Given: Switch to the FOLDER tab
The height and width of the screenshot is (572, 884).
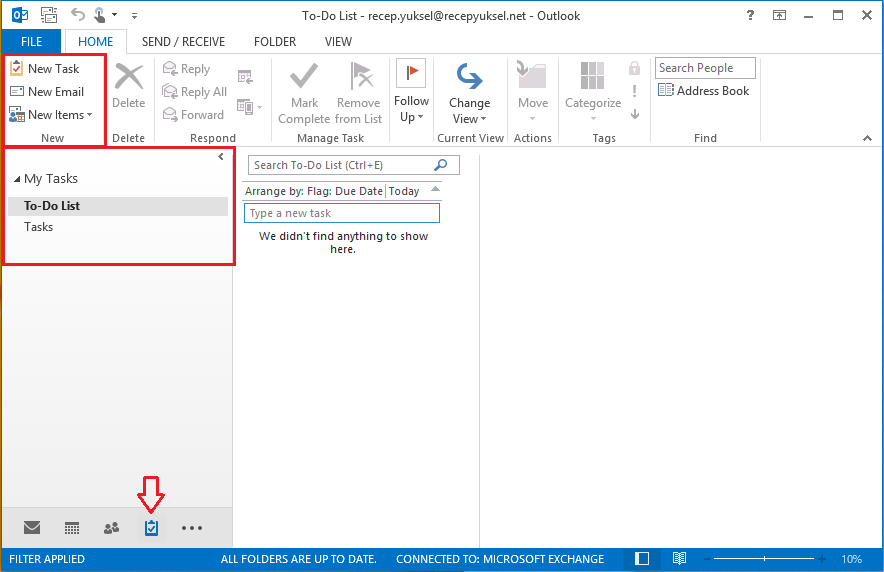Looking at the screenshot, I should click(275, 42).
